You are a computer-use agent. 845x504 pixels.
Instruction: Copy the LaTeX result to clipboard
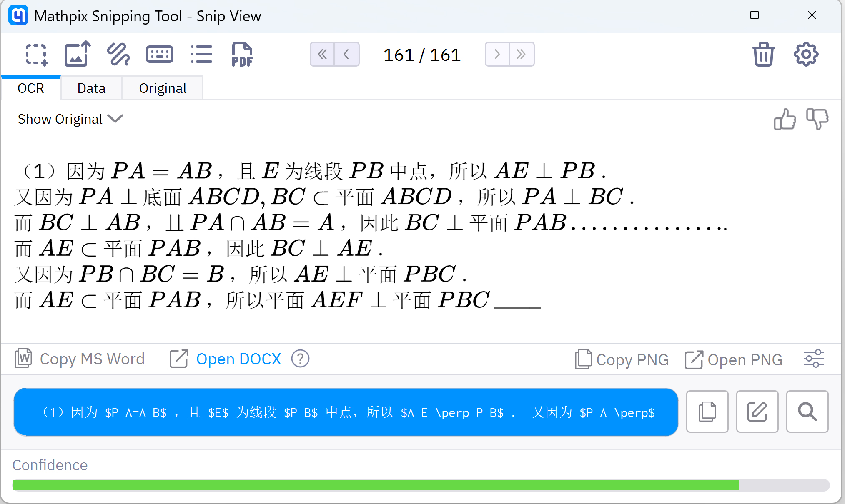pyautogui.click(x=707, y=412)
